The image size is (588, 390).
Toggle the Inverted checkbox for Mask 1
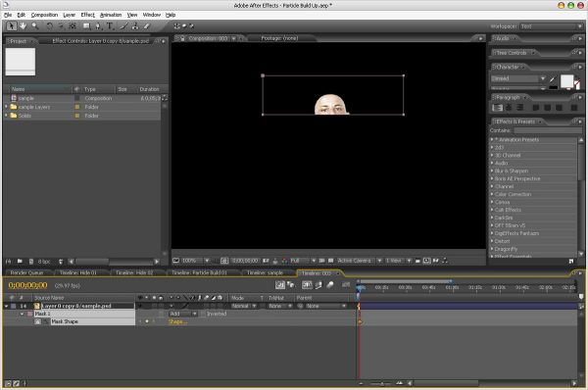pyautogui.click(x=203, y=314)
